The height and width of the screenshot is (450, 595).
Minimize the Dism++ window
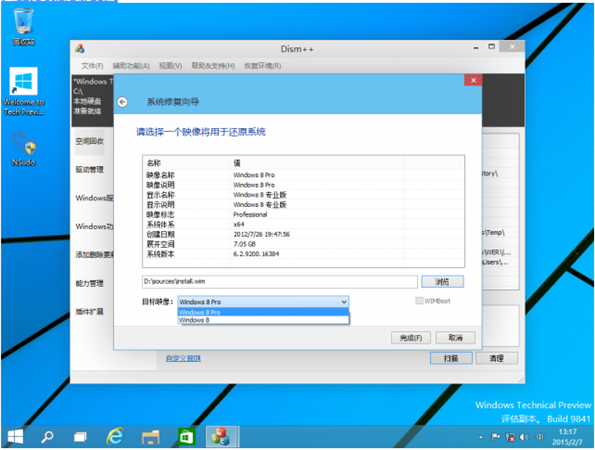[476, 47]
